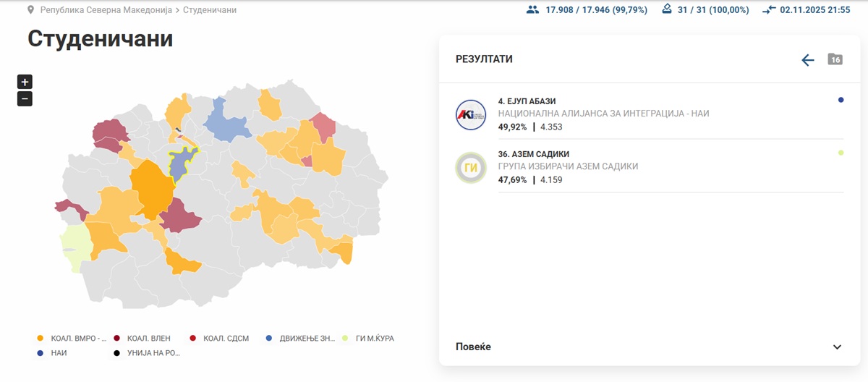This screenshot has width=868, height=382.
Task: Click the voters people icon
Action: tap(533, 10)
